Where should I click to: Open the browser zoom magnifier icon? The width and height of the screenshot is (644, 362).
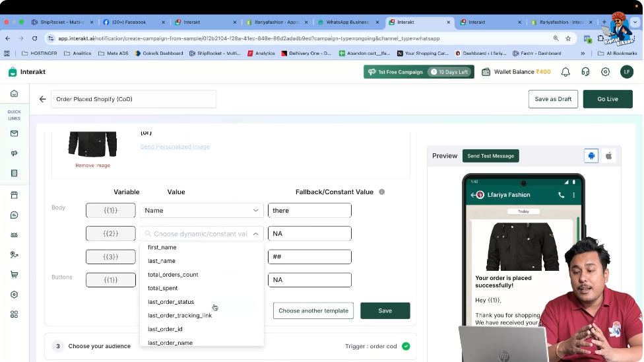[x=556, y=38]
